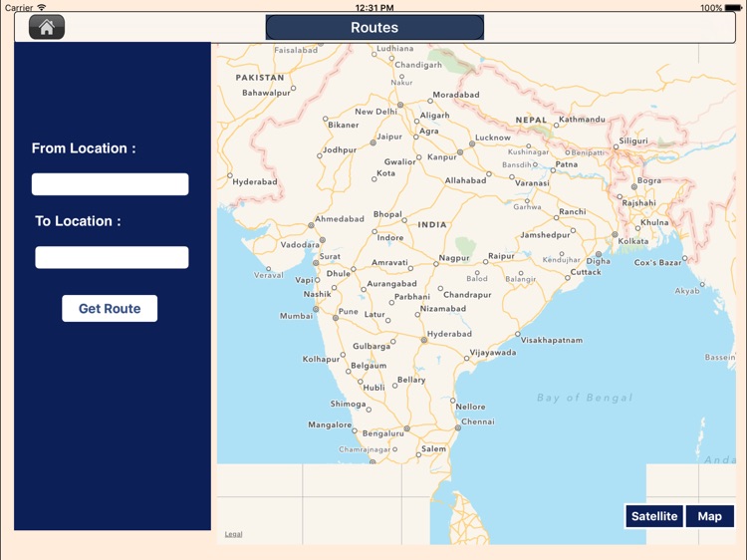Click the Kanpur city label

441,157
